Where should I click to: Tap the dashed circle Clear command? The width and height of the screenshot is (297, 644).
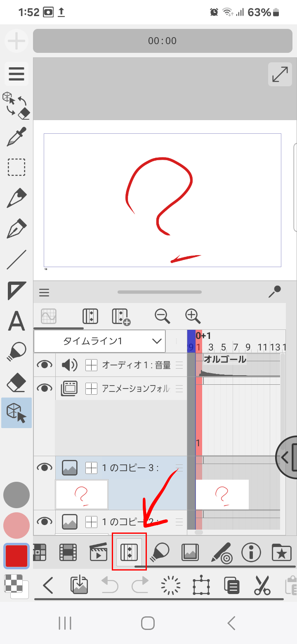(x=170, y=585)
